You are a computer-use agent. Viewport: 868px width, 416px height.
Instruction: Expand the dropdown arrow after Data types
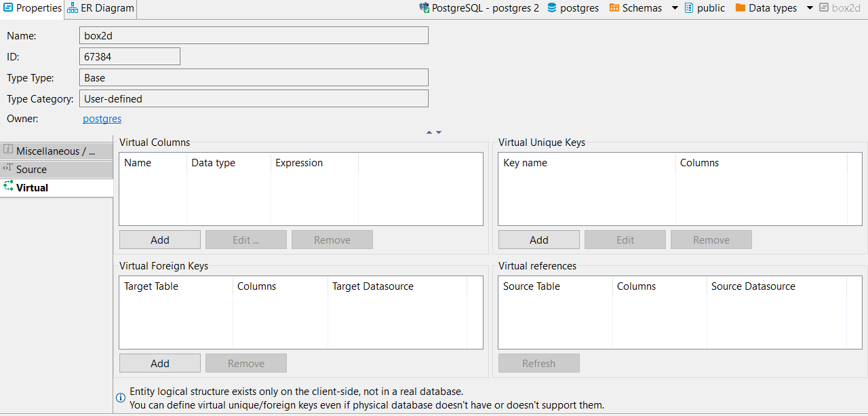(x=810, y=8)
